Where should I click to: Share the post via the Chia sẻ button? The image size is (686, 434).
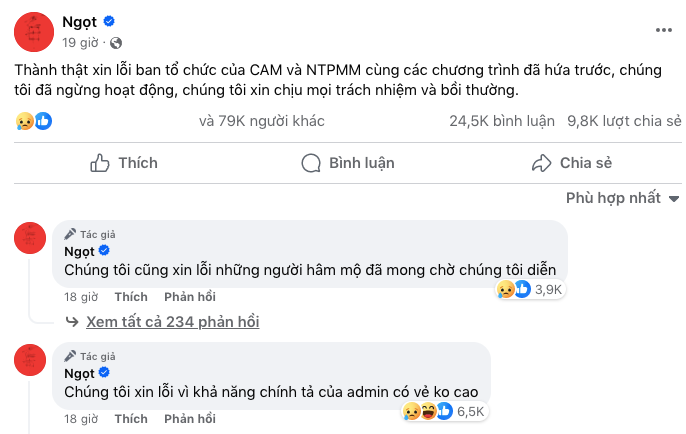point(572,163)
